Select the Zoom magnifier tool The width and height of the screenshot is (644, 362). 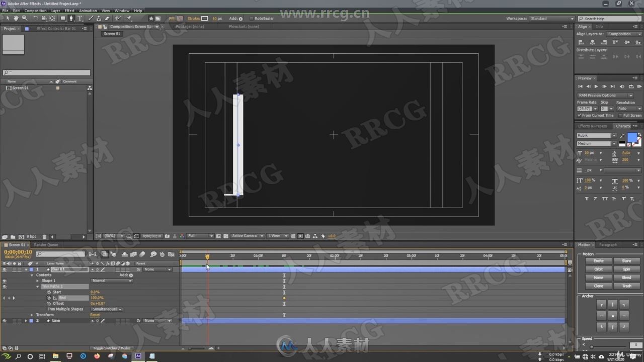coord(25,18)
